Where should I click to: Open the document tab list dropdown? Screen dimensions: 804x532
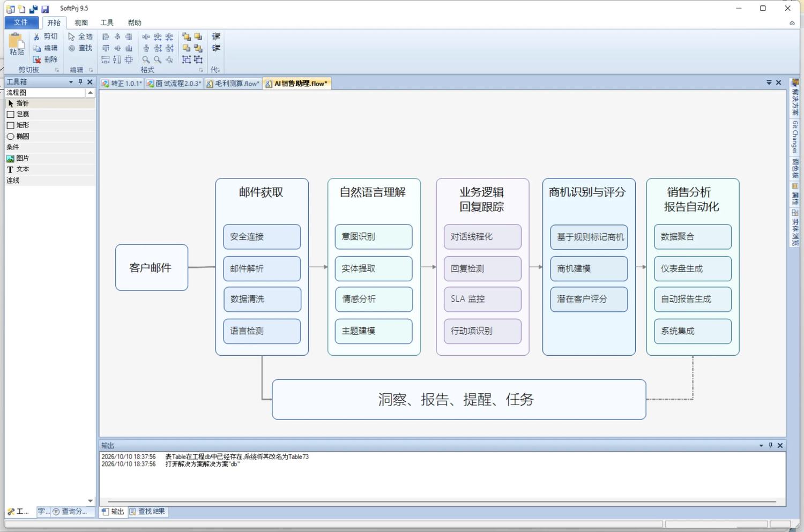[x=769, y=83]
